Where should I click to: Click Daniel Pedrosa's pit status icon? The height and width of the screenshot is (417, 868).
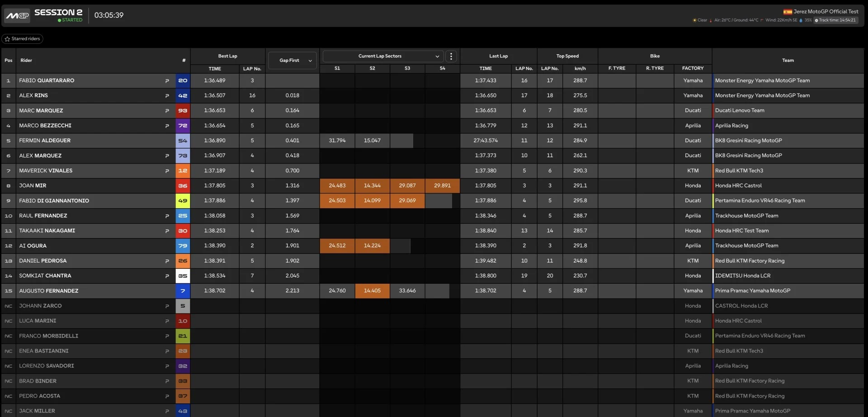(x=167, y=261)
